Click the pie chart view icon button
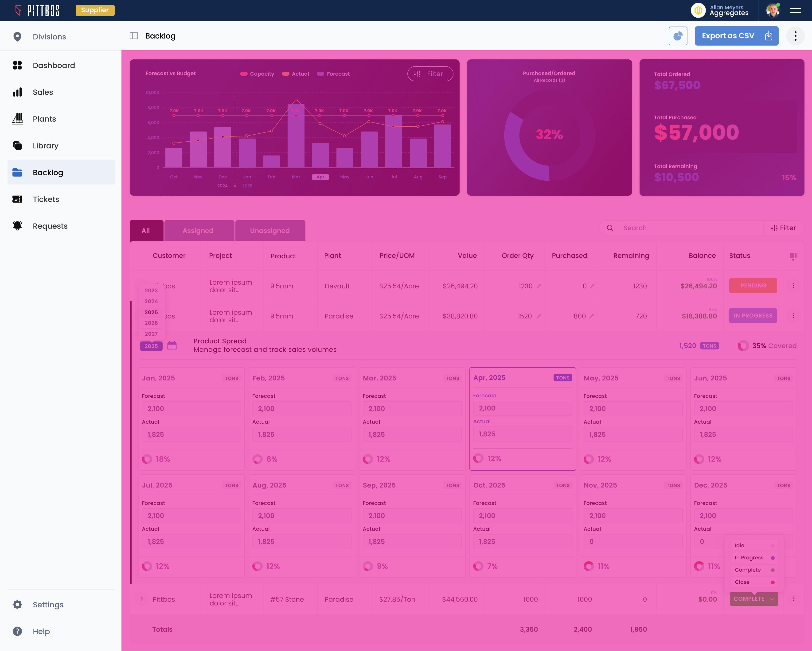Viewport: 812px width, 651px height. pyautogui.click(x=678, y=36)
